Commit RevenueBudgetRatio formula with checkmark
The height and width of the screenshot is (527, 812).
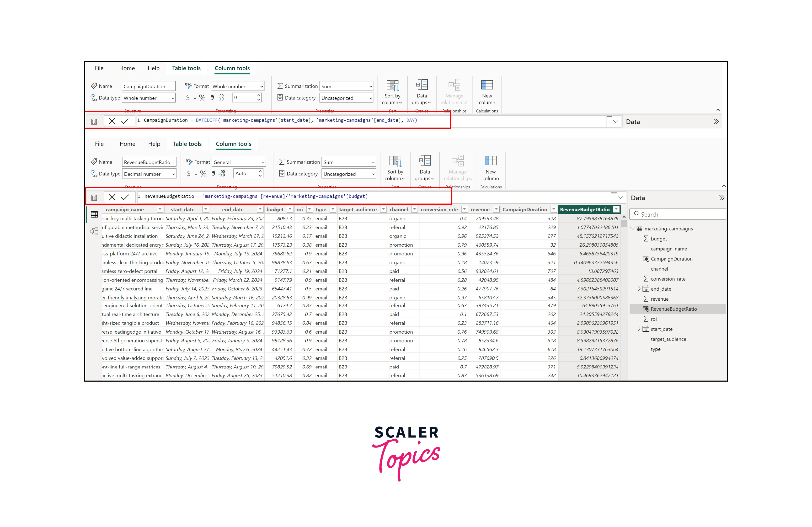(x=125, y=197)
